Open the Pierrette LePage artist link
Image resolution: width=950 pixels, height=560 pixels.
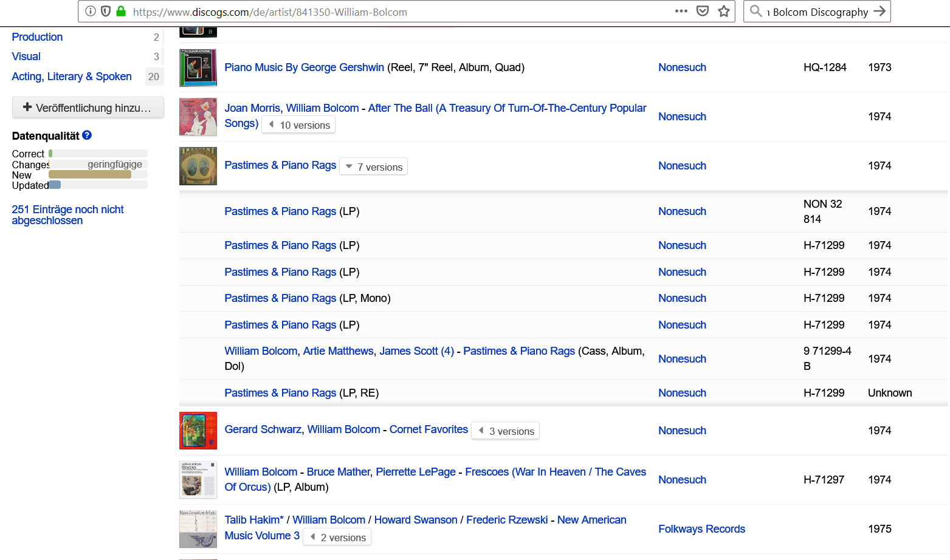click(x=416, y=472)
